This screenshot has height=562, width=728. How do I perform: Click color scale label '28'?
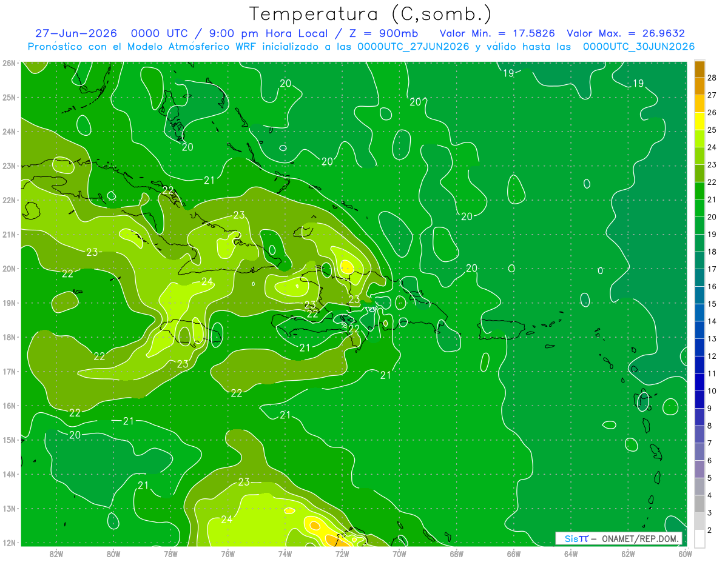[712, 78]
